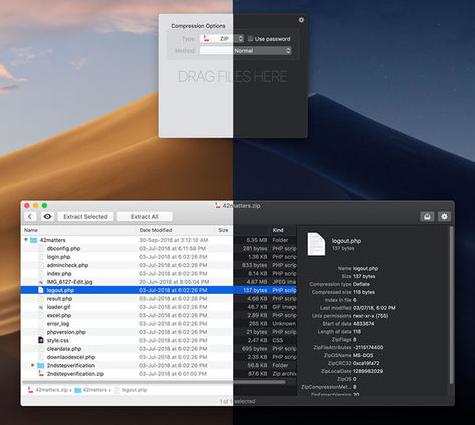Click Compression type Deflate value

pos(361,284)
